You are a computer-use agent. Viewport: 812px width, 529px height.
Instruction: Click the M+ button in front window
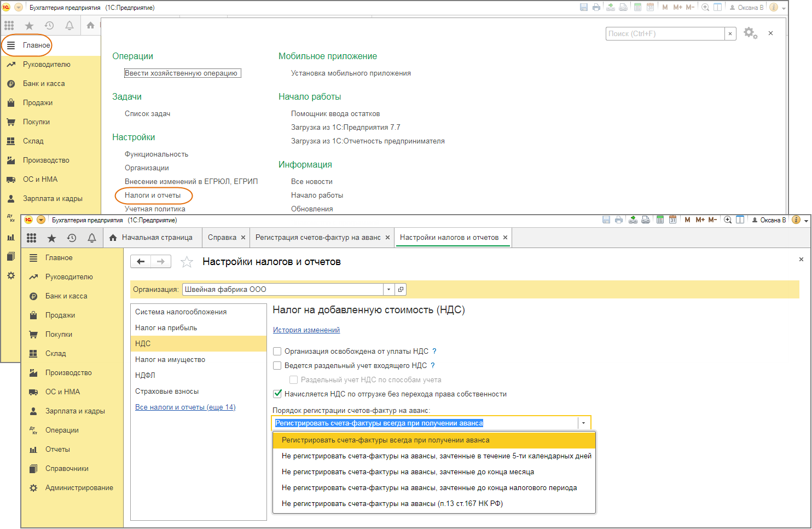point(700,220)
